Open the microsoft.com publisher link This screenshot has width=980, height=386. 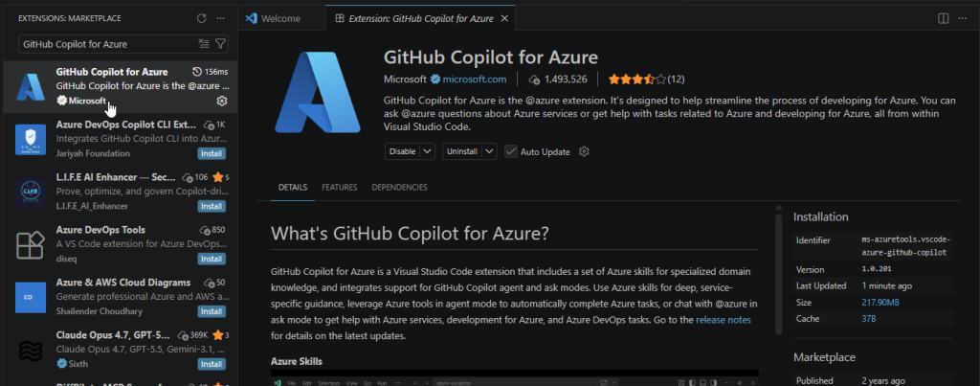coord(475,79)
